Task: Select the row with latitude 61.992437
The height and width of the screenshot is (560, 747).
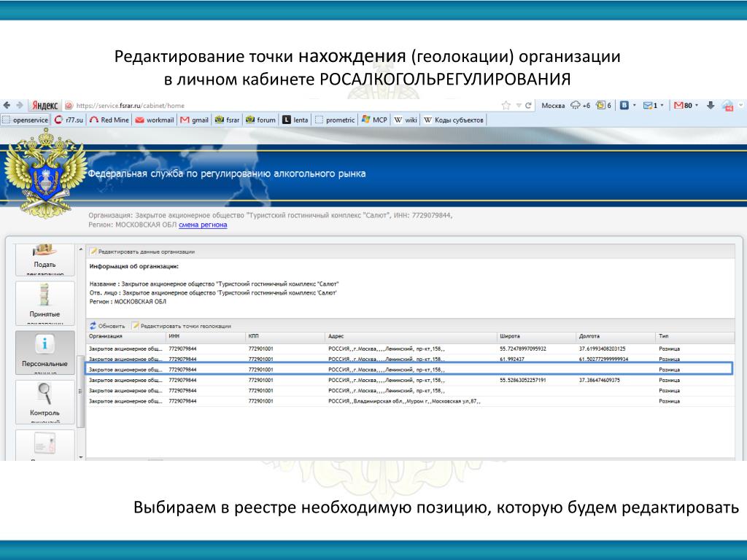Action: click(410, 359)
